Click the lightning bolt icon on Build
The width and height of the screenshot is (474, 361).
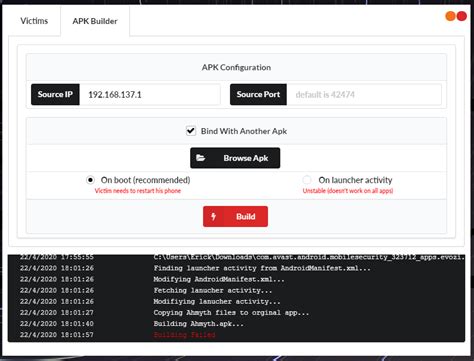tap(214, 216)
